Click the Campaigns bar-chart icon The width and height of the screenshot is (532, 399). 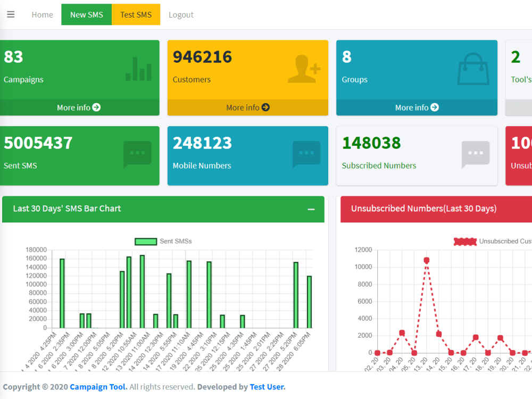[x=138, y=69]
